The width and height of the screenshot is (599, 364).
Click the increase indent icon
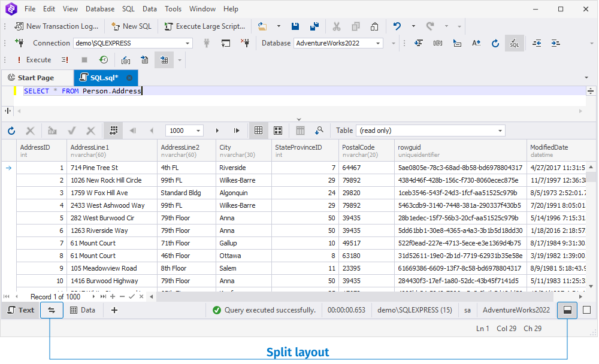[x=555, y=43]
